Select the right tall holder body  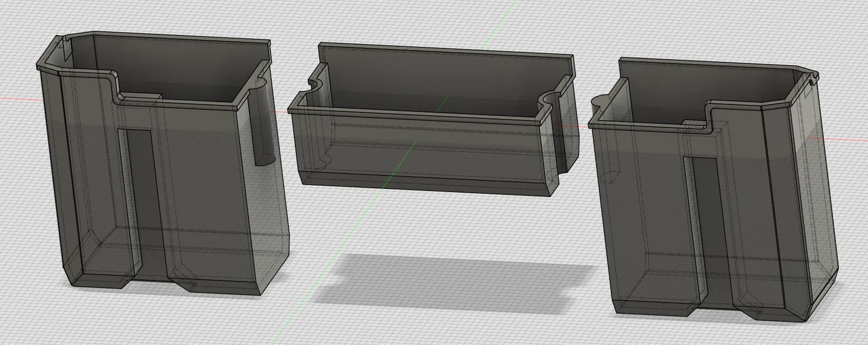tap(715, 190)
